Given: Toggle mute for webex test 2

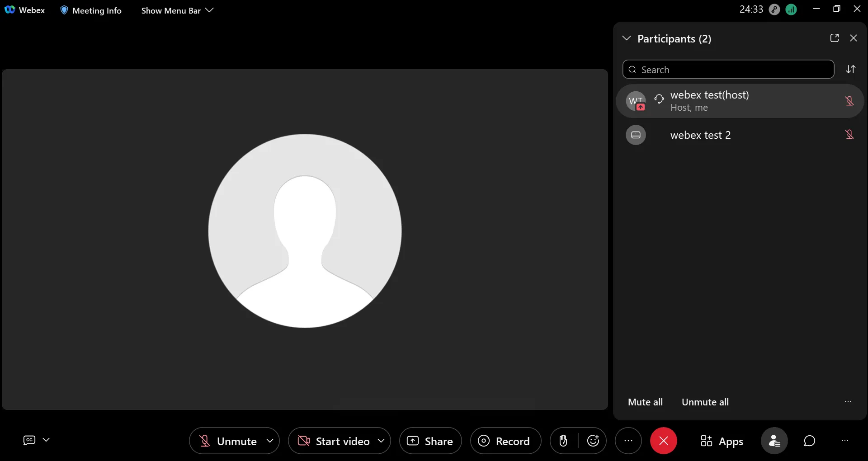Looking at the screenshot, I should 849,135.
